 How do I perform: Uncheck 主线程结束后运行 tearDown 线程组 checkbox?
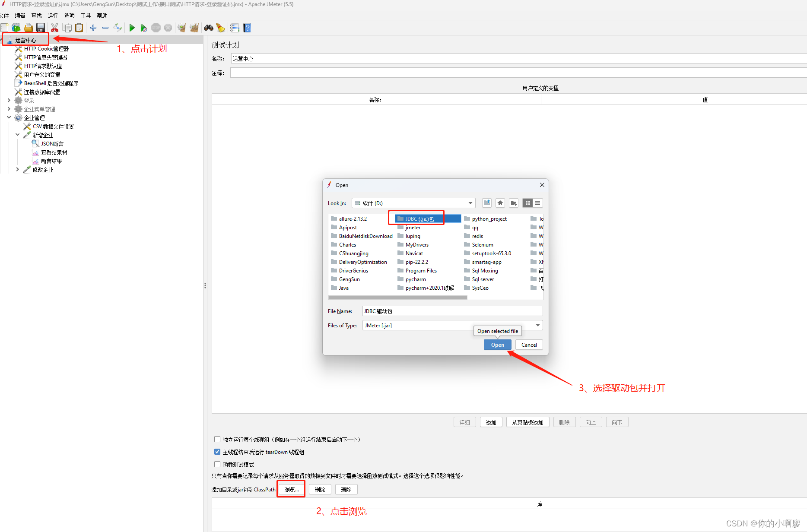[217, 452]
